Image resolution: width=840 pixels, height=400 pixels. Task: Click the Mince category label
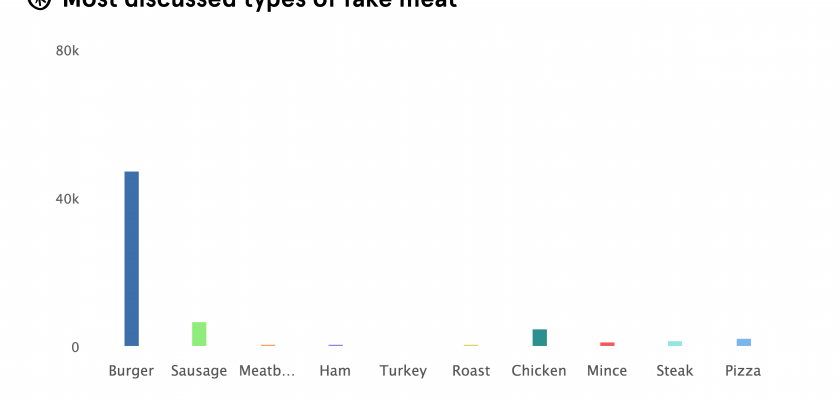(x=607, y=371)
